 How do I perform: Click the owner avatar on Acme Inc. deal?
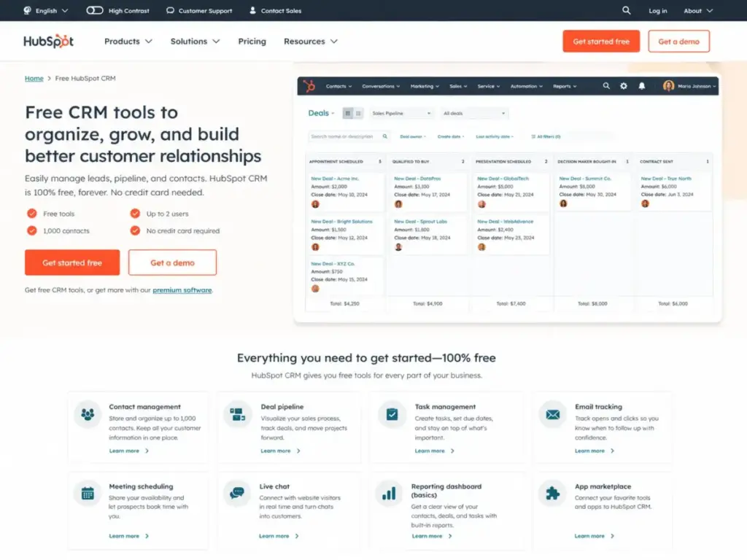[x=315, y=204]
